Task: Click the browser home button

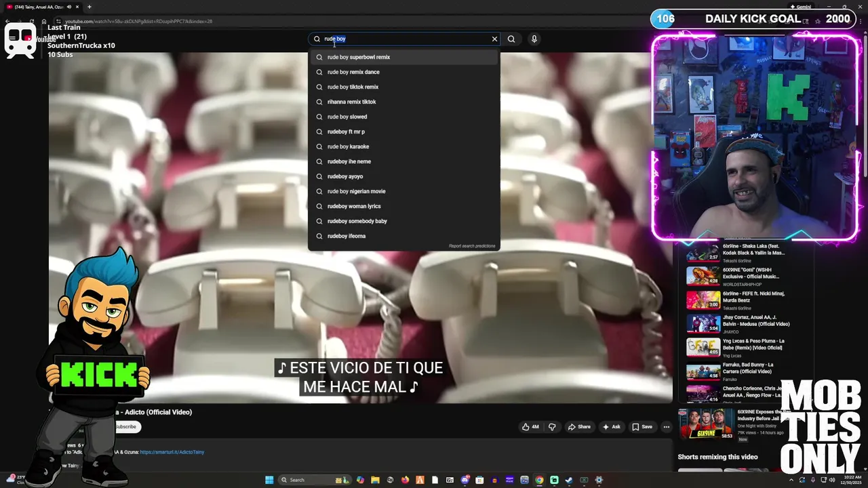Action: 44,21
